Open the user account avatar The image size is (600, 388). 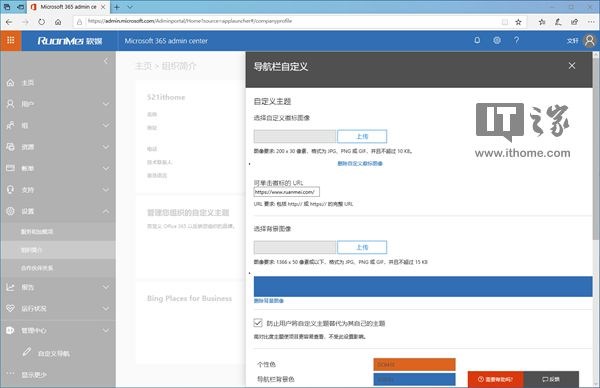pyautogui.click(x=590, y=41)
